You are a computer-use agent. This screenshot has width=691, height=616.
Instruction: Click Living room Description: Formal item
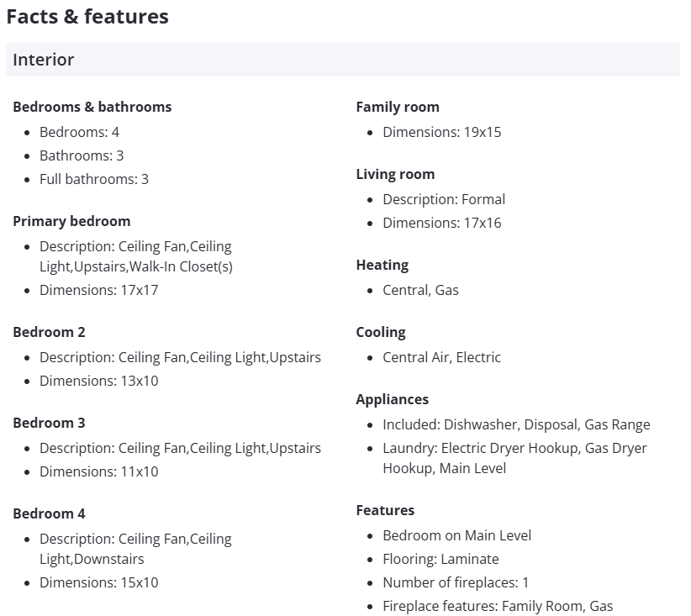click(444, 199)
